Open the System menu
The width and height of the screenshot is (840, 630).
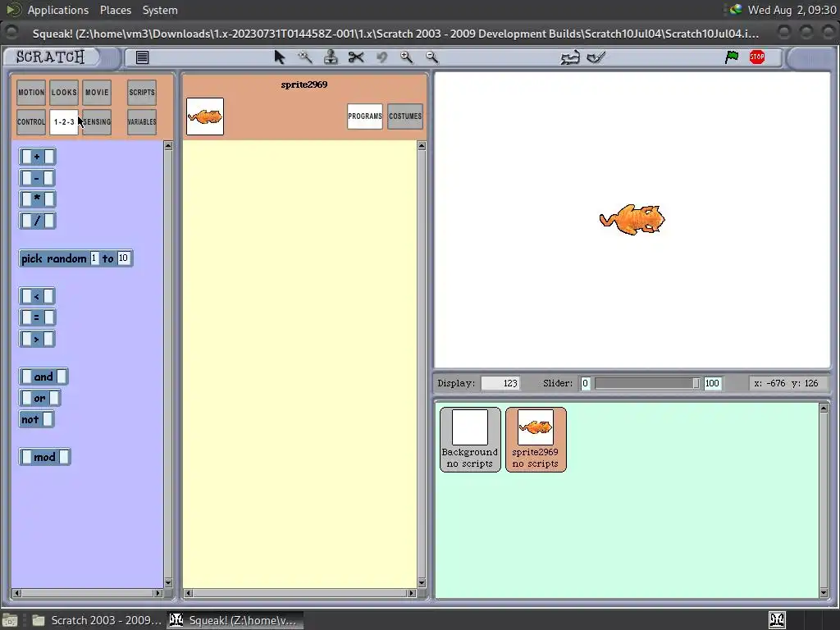tap(160, 10)
